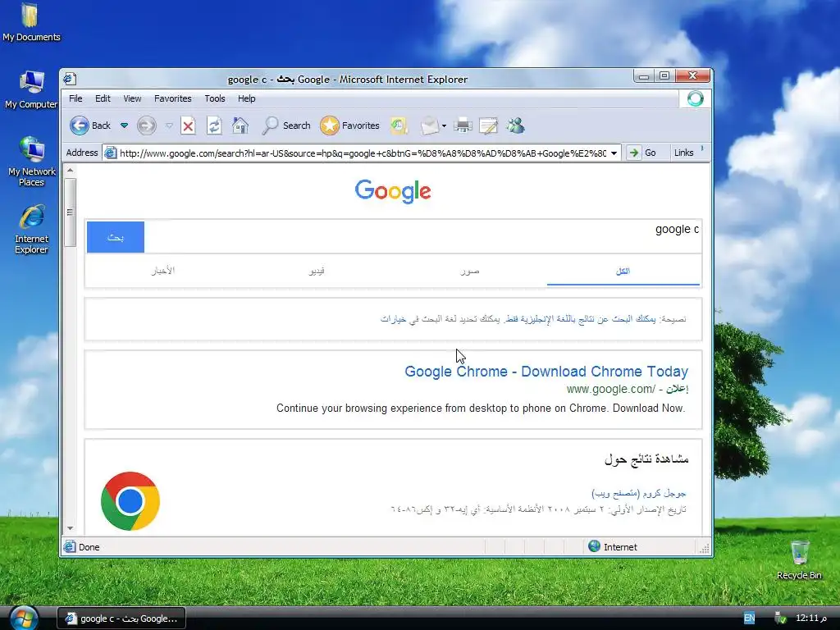This screenshot has width=840, height=630.
Task: Click the system tray network icon
Action: [780, 619]
